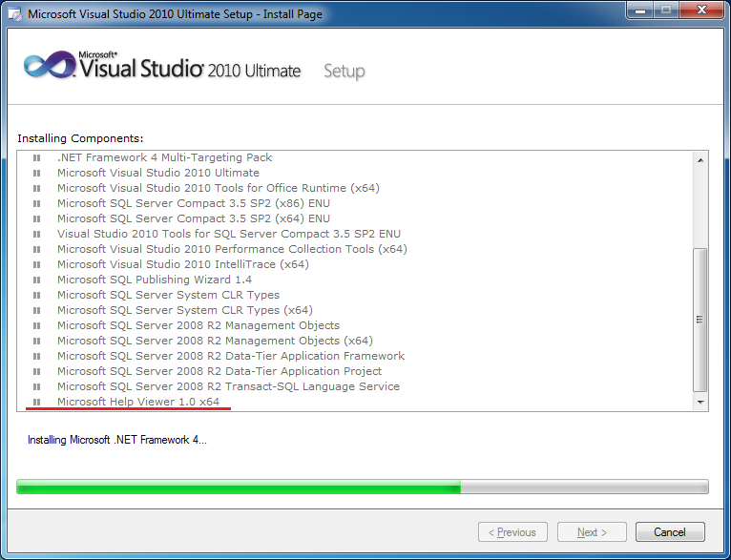Click pending icon beside SQL Publishing Wizard 1.4

pos(37,280)
